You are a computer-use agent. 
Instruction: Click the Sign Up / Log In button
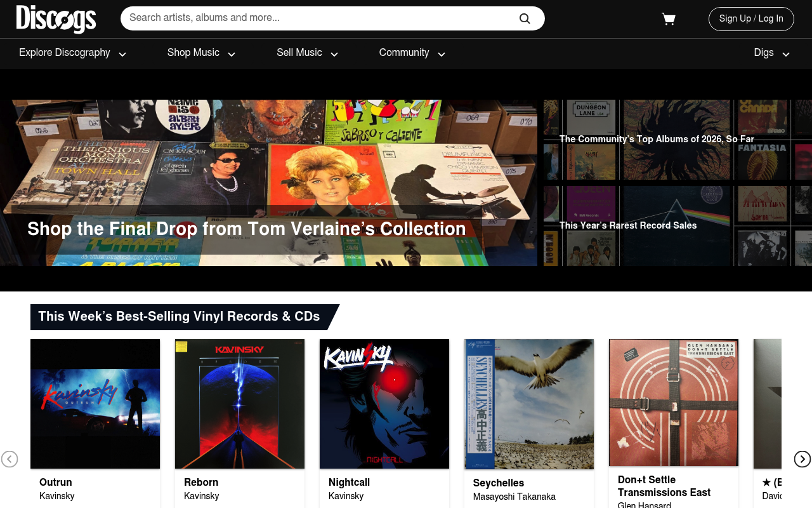tap(751, 19)
